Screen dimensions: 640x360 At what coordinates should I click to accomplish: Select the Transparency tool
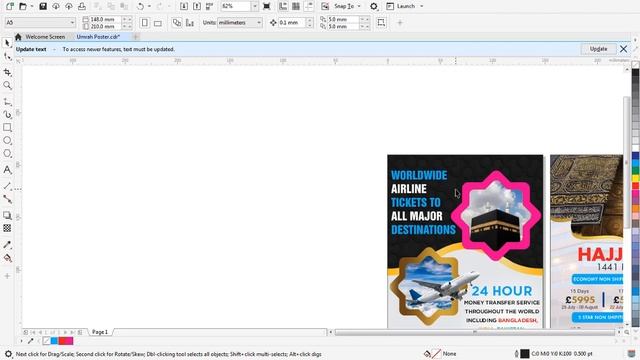coord(7,228)
